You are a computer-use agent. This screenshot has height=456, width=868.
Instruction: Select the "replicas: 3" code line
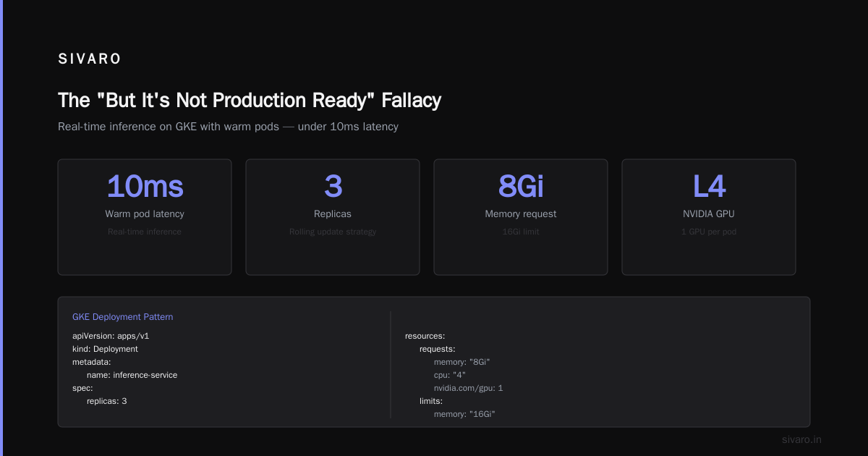pos(107,401)
